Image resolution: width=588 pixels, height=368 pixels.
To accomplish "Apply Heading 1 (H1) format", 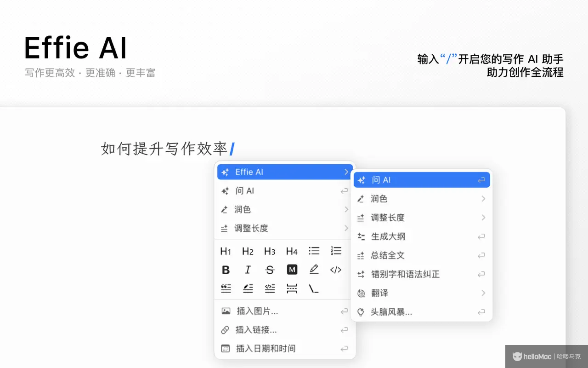I will coord(226,251).
